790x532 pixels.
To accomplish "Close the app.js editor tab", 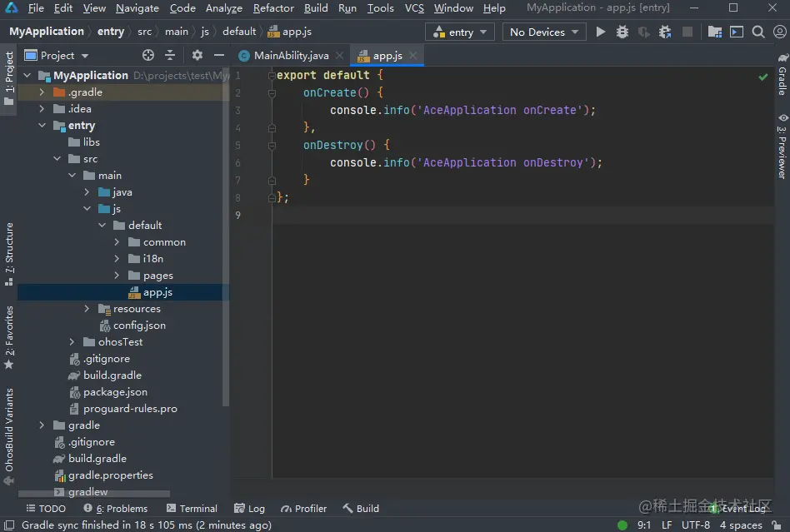I will [413, 55].
